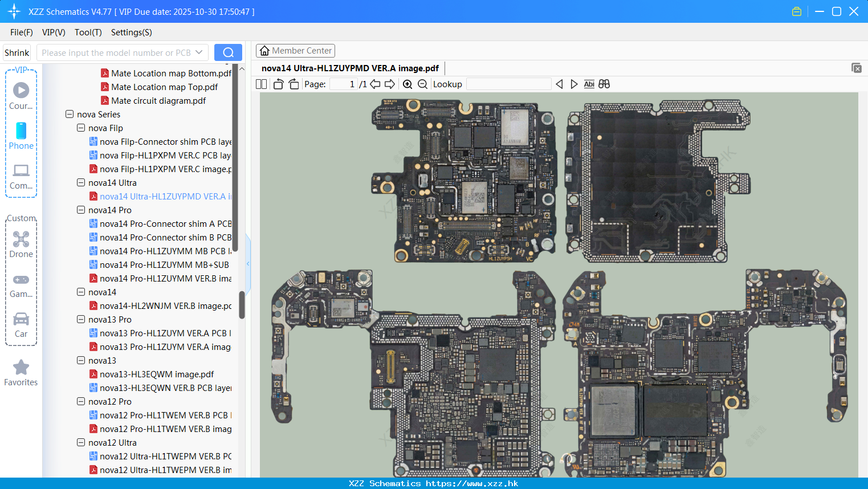Open the Settings(S) menu
This screenshot has height=489, width=868.
(132, 32)
